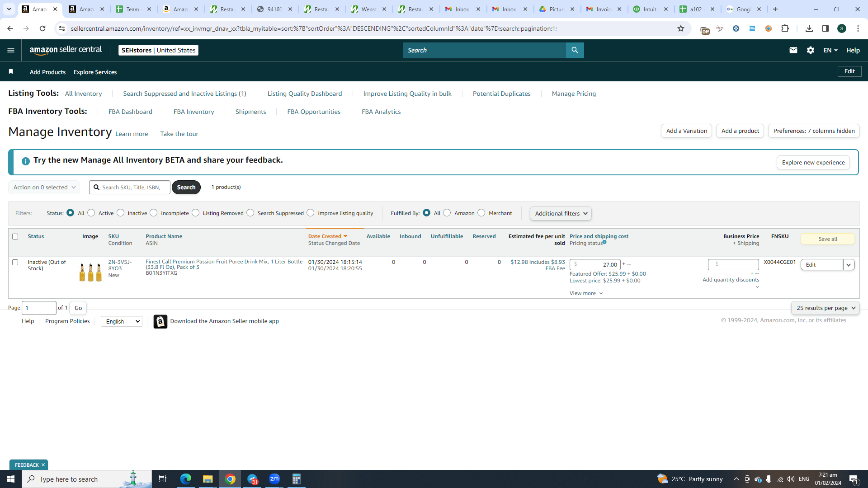
Task: Open the 25 results per page dropdown
Action: [826, 308]
